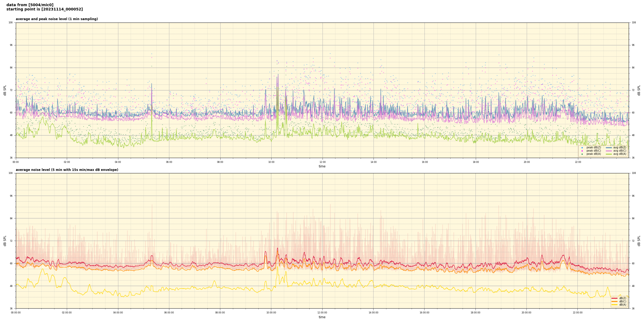This screenshot has height=322, width=644.
Task: Select avg dB(C) pink legend line
Action: pyautogui.click(x=609, y=151)
